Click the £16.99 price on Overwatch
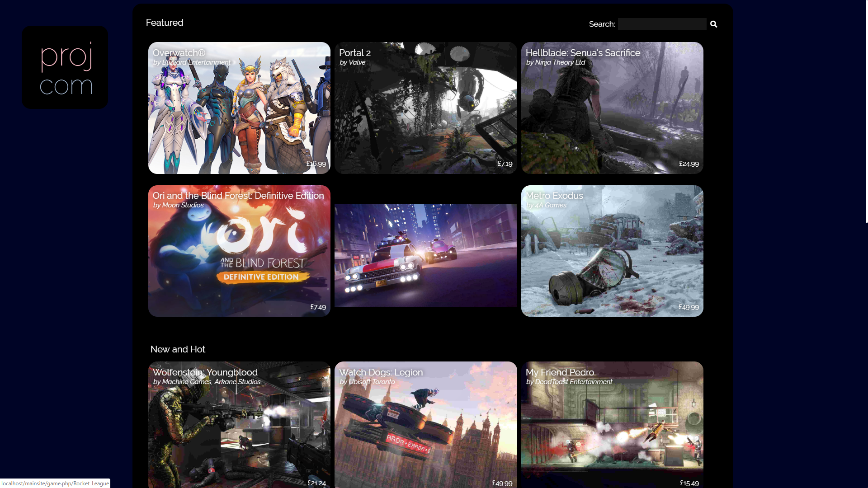868x488 pixels. tap(316, 164)
